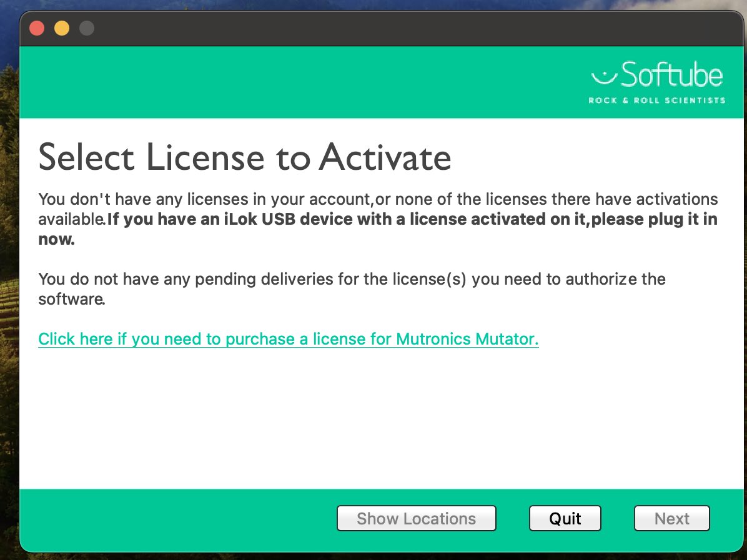The height and width of the screenshot is (560, 747).
Task: Click the Next button
Action: pyautogui.click(x=671, y=518)
